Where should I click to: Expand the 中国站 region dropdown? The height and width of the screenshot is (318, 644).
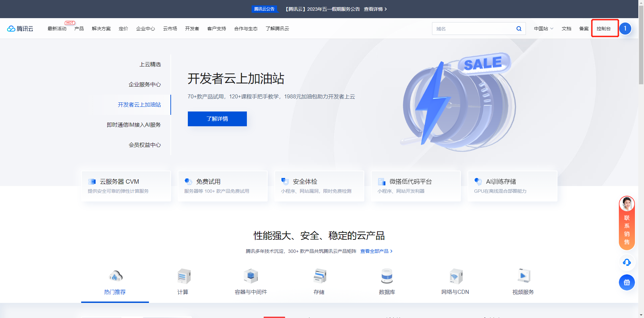coord(544,29)
